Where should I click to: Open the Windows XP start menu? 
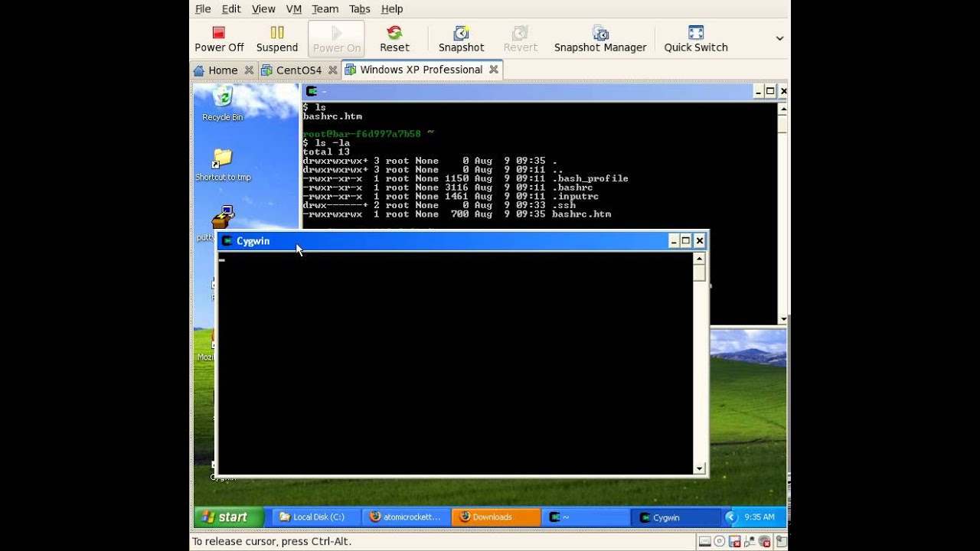pyautogui.click(x=228, y=517)
